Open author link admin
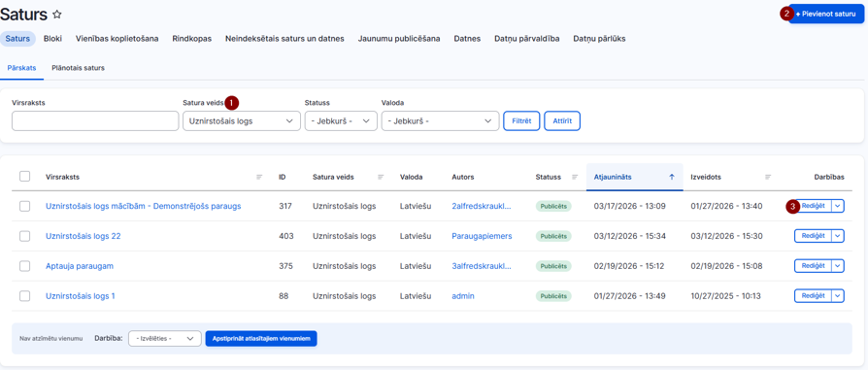The height and width of the screenshot is (370, 868). click(x=463, y=296)
